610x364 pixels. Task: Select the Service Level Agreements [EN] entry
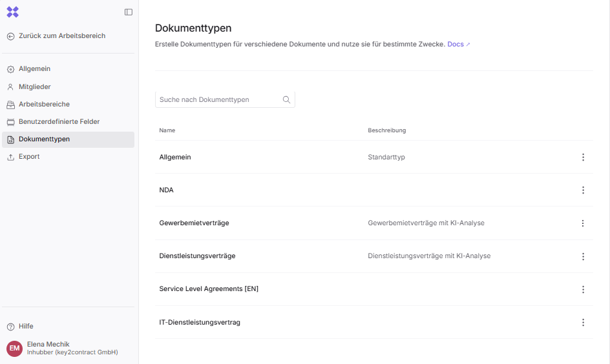point(209,289)
